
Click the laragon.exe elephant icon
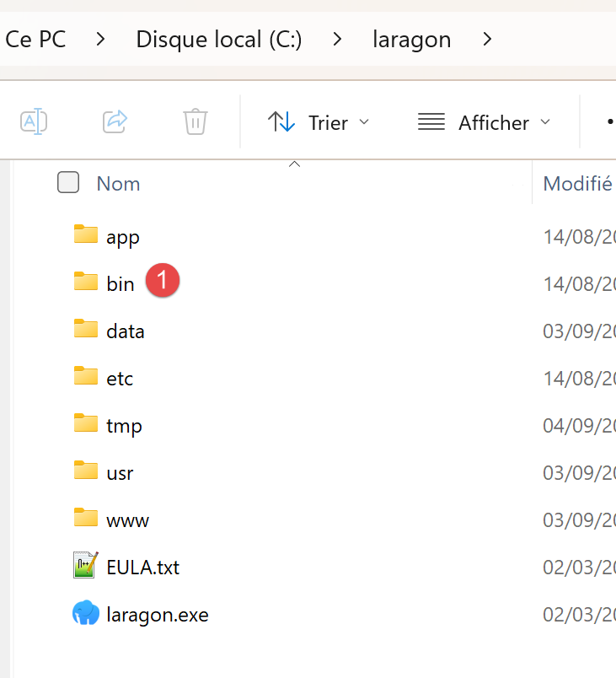point(85,612)
